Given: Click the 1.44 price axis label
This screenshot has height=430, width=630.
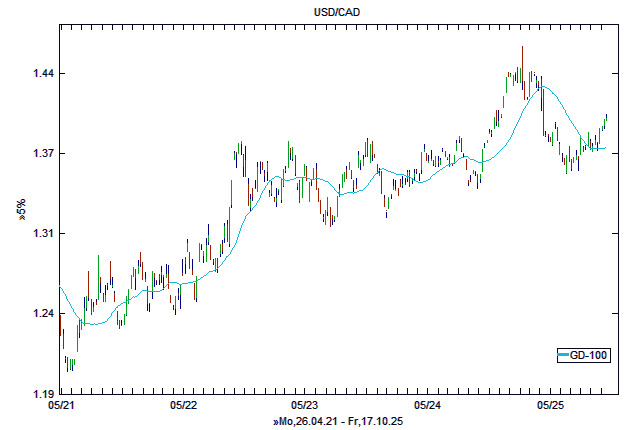Looking at the screenshot, I should pyautogui.click(x=40, y=74).
